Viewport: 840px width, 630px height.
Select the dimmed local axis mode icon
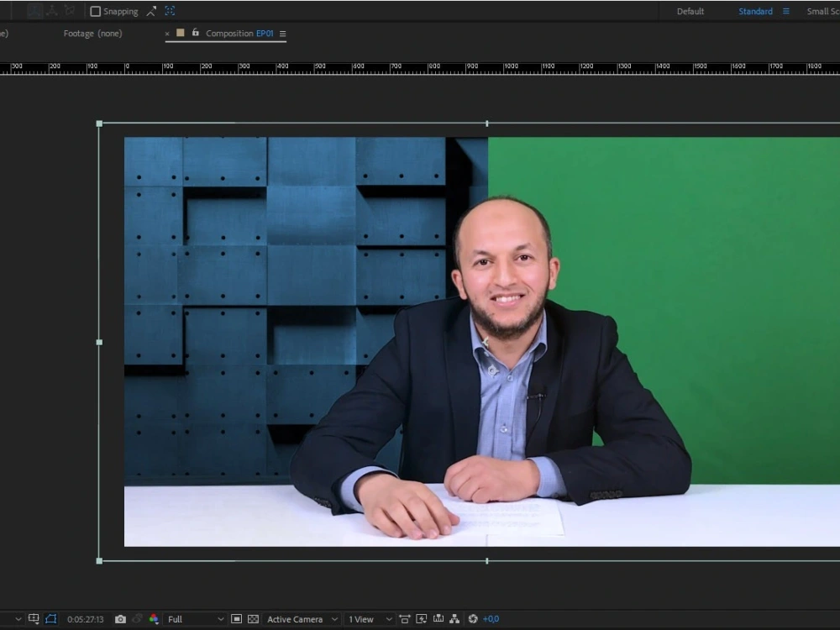pos(34,11)
